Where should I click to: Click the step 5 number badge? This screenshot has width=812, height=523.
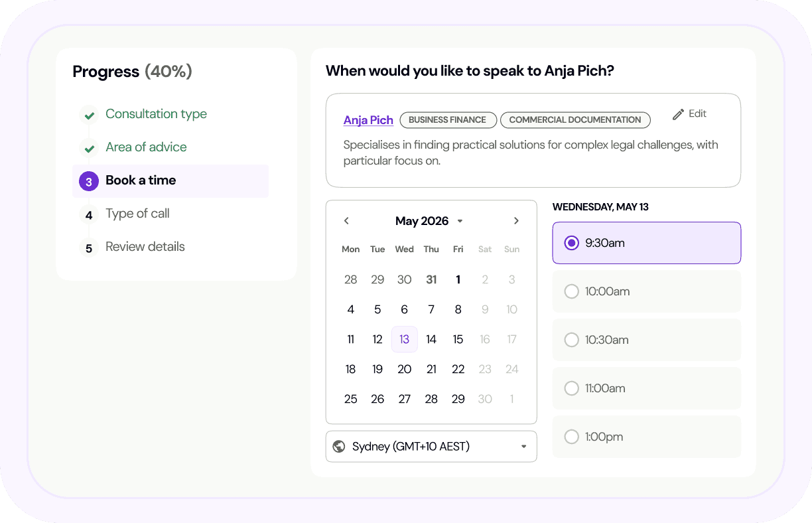click(89, 248)
